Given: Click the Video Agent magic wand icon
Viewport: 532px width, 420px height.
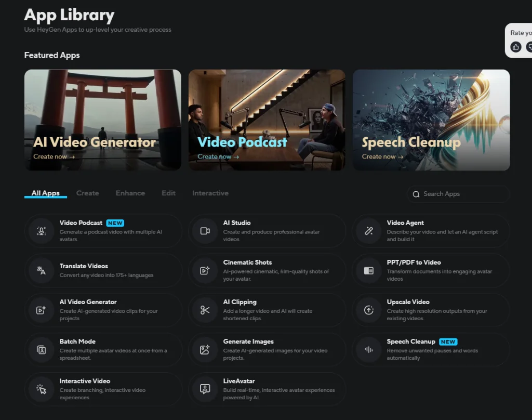Looking at the screenshot, I should [x=369, y=231].
